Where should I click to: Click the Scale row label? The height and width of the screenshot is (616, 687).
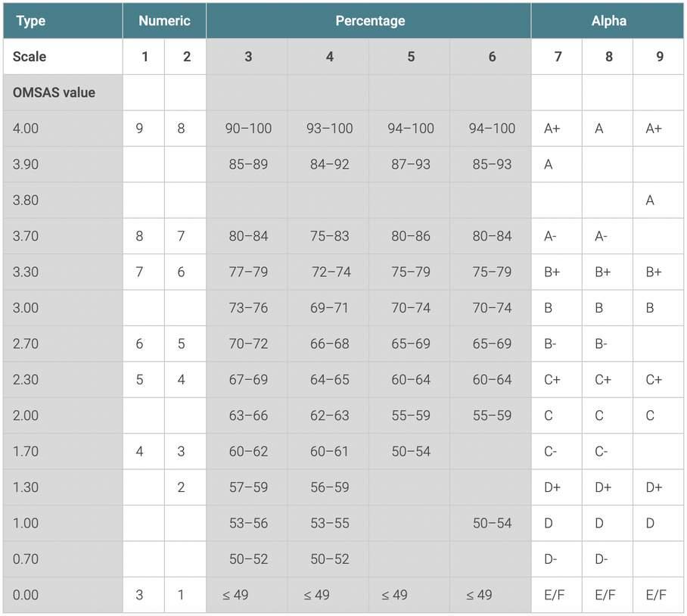point(63,57)
